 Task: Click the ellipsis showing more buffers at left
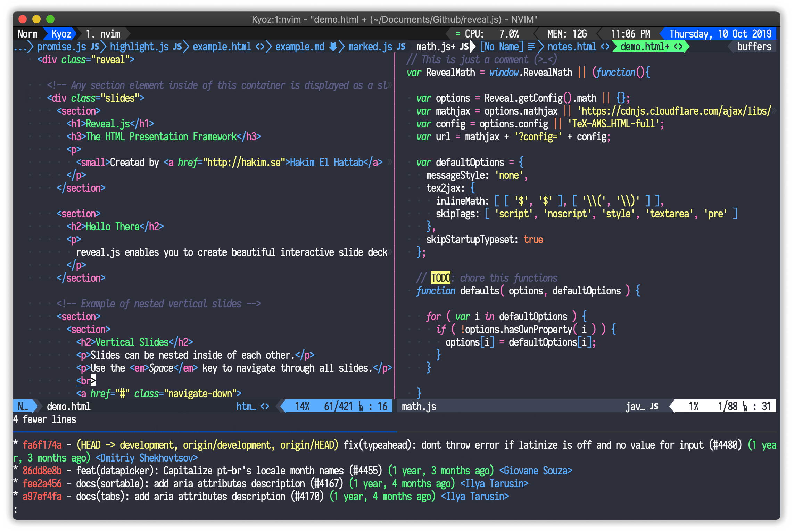20,47
